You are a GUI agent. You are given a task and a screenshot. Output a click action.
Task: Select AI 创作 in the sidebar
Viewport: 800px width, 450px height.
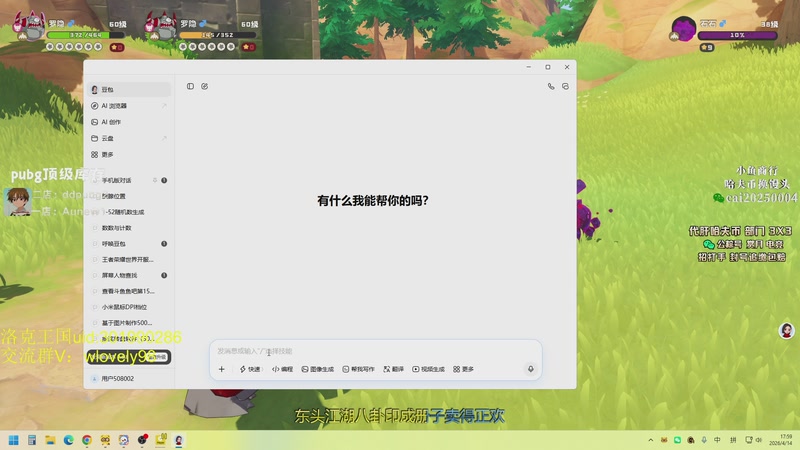pyautogui.click(x=129, y=122)
